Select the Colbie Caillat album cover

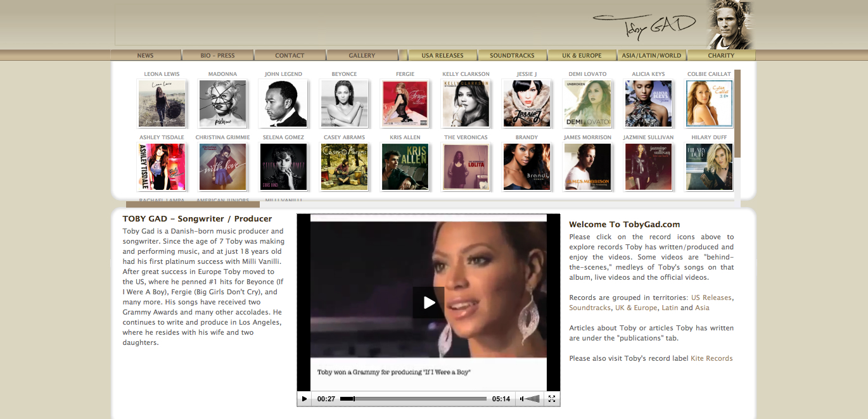[x=710, y=104]
